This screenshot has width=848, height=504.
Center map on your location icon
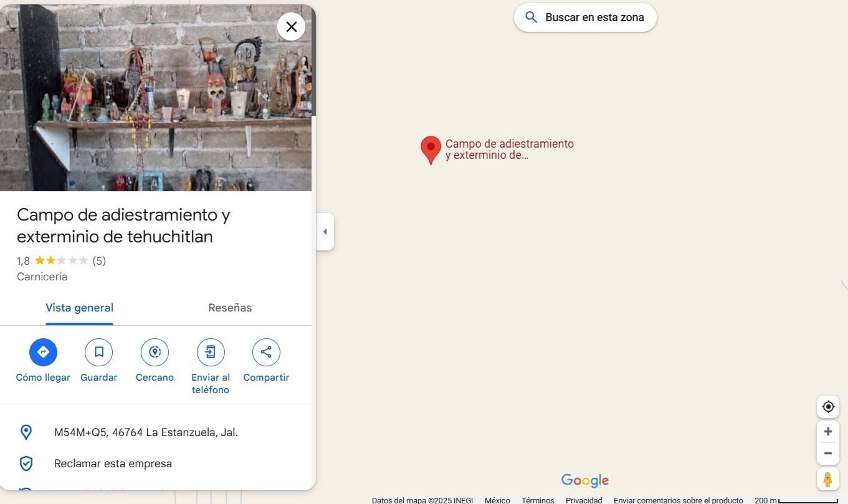pyautogui.click(x=827, y=407)
